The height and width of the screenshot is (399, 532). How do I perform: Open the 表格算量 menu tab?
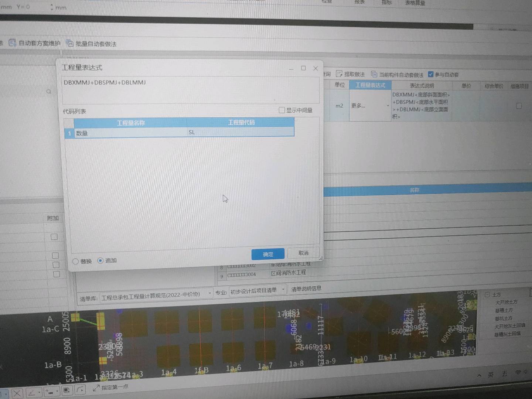point(415,3)
